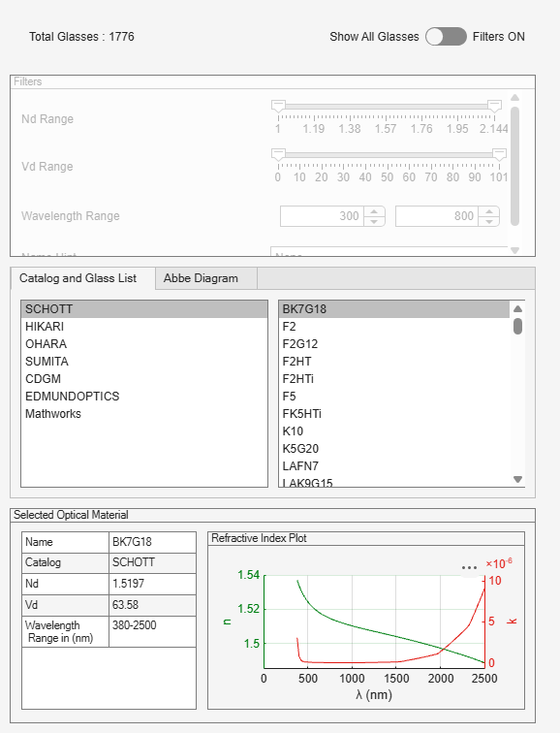
Task: Toggle the Show All Glasses switch
Action: [446, 37]
